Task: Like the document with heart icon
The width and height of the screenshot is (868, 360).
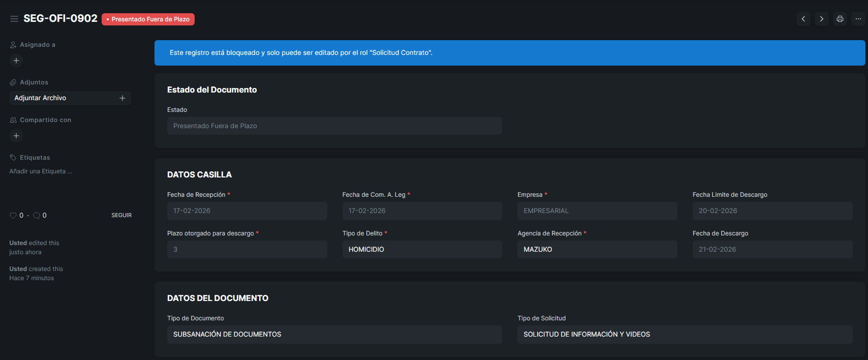Action: click(x=13, y=216)
